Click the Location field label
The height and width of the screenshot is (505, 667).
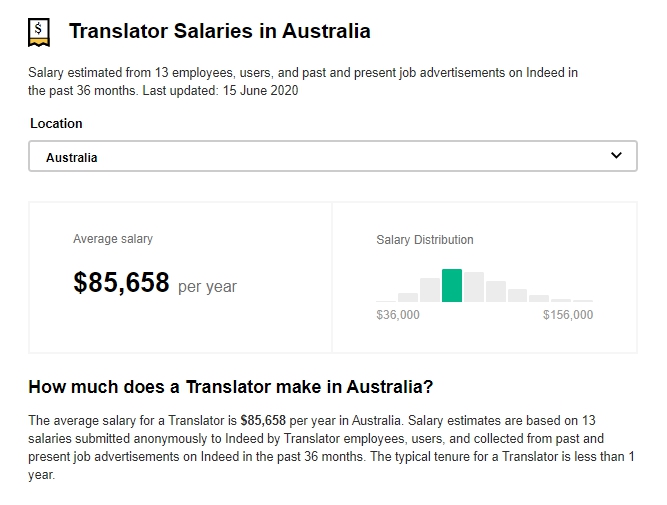pos(56,124)
